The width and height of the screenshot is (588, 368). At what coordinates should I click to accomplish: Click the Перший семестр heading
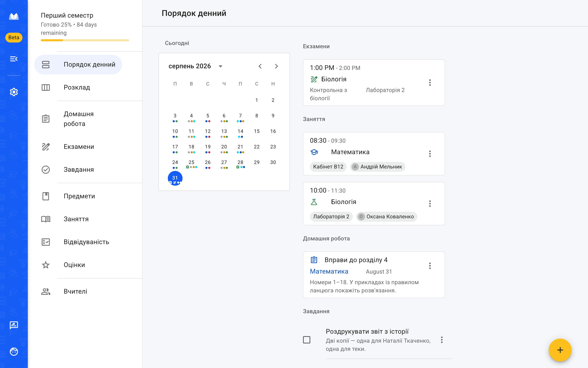(x=67, y=15)
